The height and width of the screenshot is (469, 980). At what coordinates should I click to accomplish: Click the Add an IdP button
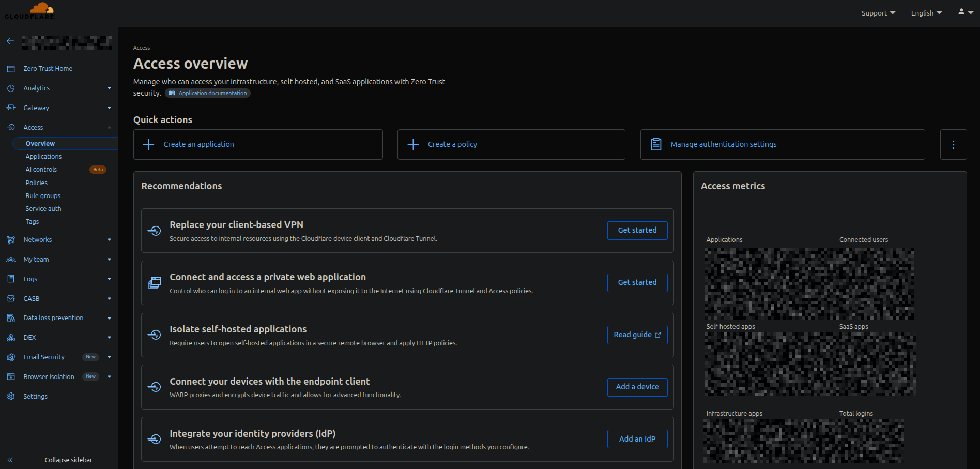click(637, 440)
